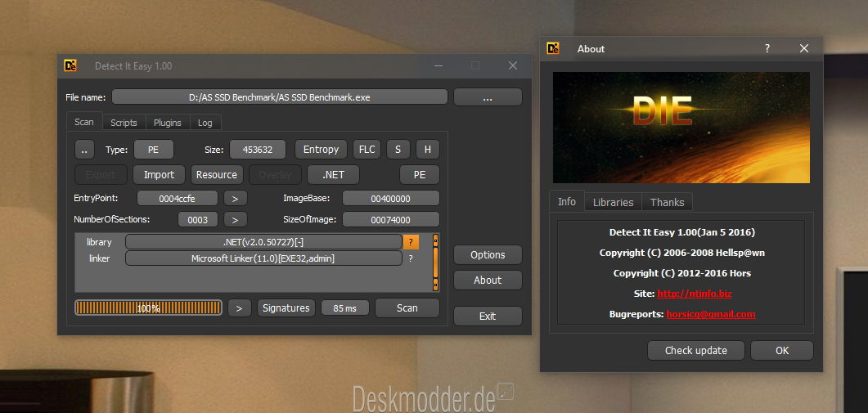Open the .NET info button
Viewport: 868px width, 413px height.
(333, 174)
